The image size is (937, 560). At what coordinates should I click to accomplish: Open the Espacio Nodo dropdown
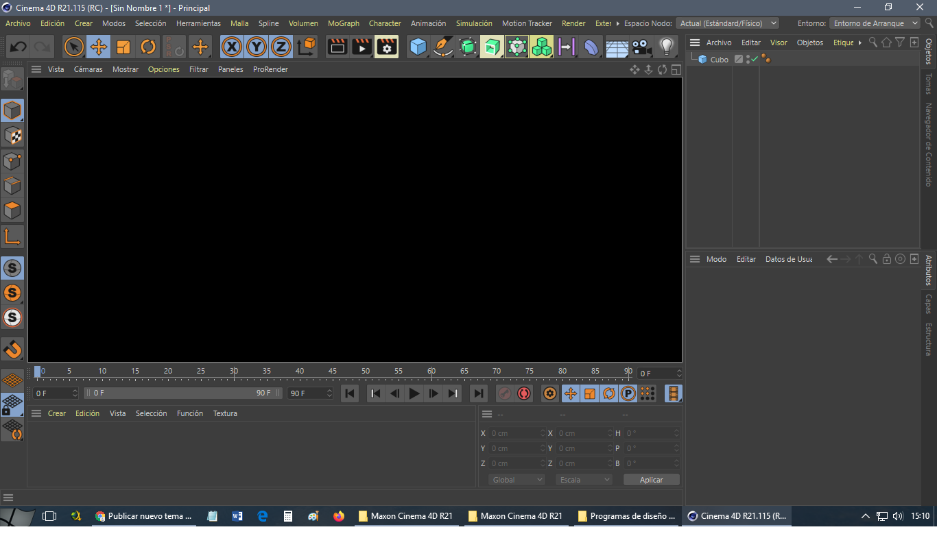point(727,23)
